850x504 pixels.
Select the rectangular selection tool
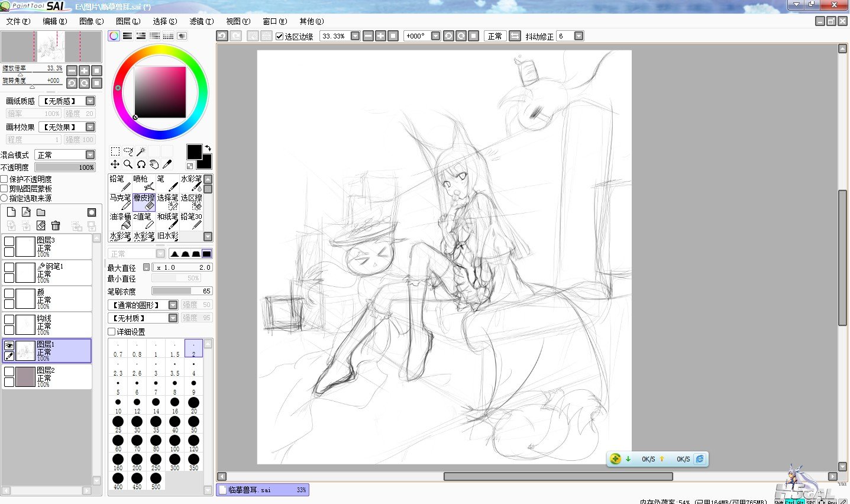(x=115, y=151)
